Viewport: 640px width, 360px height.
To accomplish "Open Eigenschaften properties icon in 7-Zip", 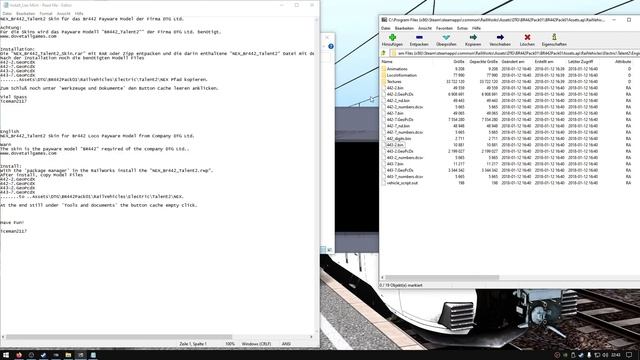I will (x=554, y=38).
